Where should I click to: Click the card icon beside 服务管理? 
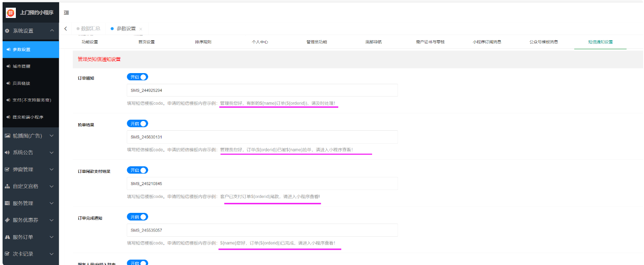point(7,203)
